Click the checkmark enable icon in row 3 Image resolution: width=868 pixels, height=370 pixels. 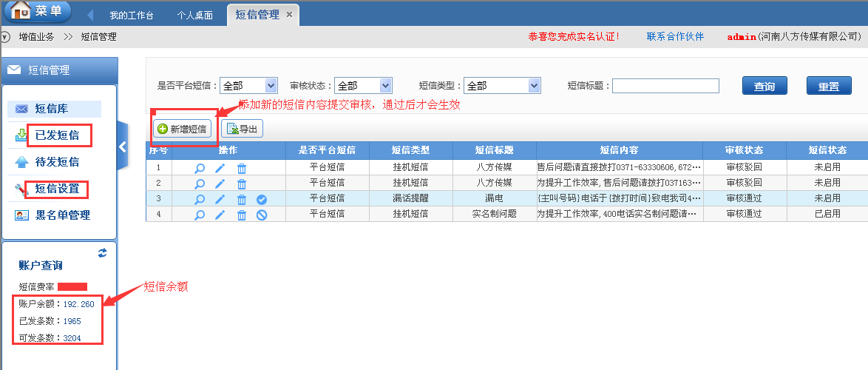pyautogui.click(x=262, y=199)
